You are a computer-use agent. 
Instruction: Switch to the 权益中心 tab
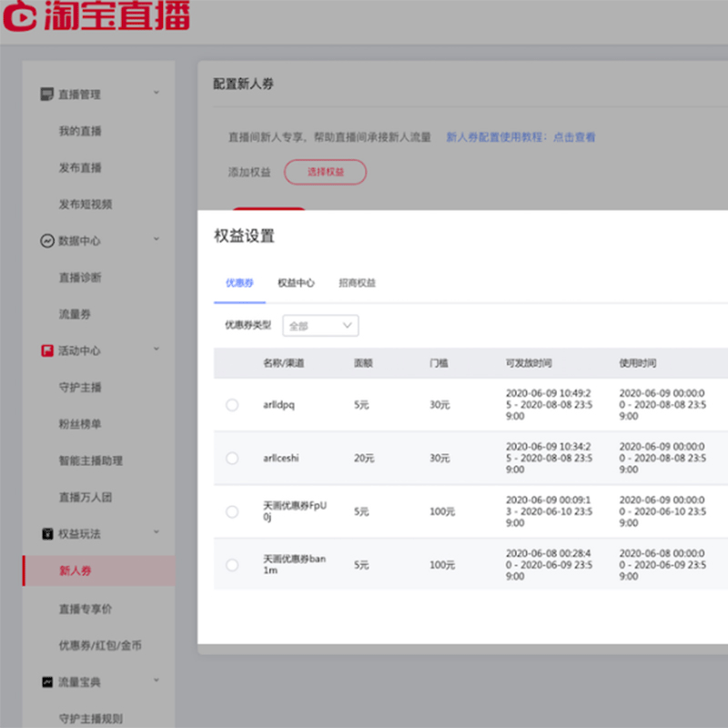296,283
